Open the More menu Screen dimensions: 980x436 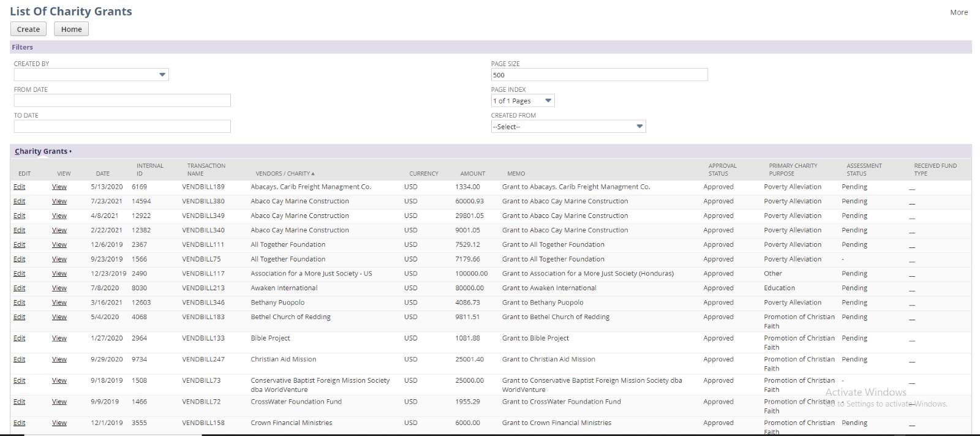point(959,12)
